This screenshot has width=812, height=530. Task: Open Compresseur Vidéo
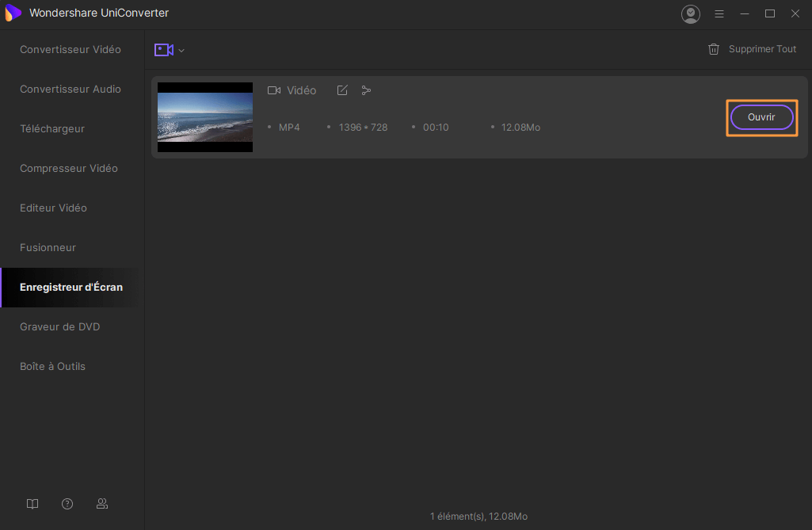click(x=69, y=169)
